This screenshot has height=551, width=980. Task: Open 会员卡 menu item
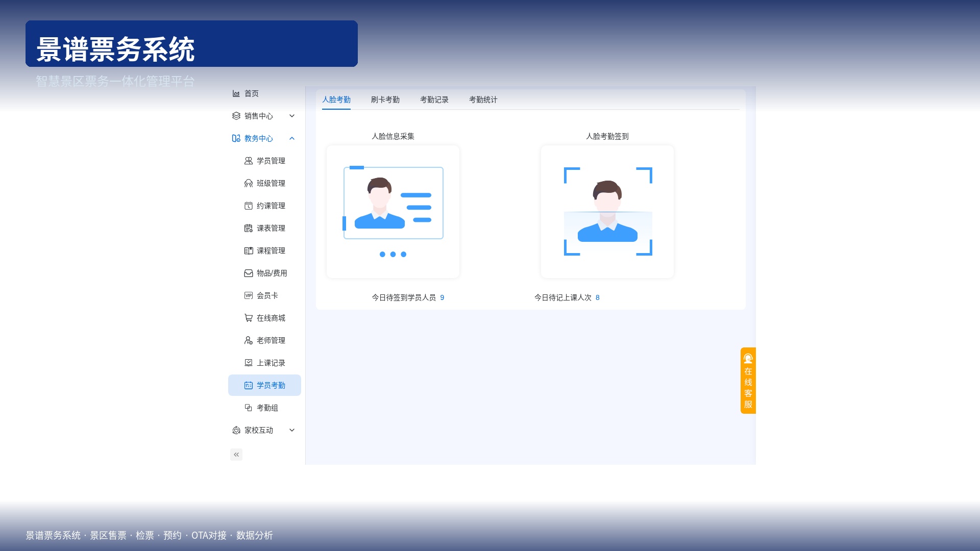click(264, 295)
